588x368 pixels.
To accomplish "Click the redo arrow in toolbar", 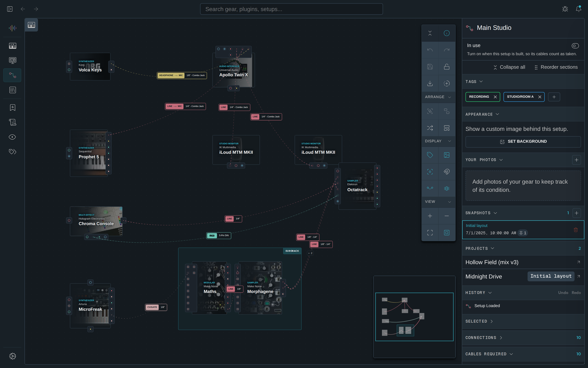I will (447, 50).
